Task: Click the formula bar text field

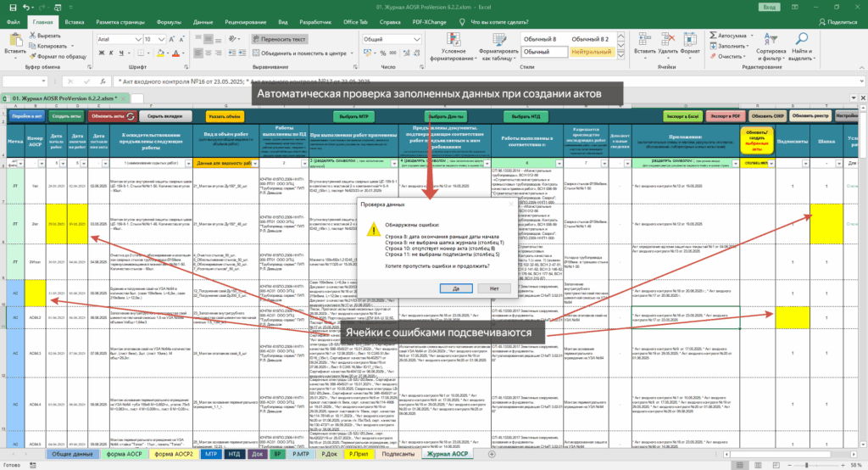Action: tap(487, 81)
